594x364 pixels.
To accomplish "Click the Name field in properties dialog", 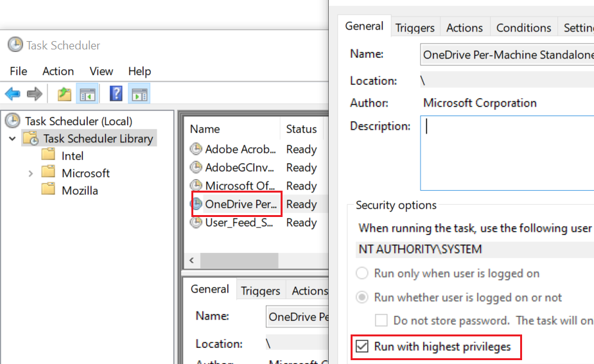I will click(x=507, y=55).
